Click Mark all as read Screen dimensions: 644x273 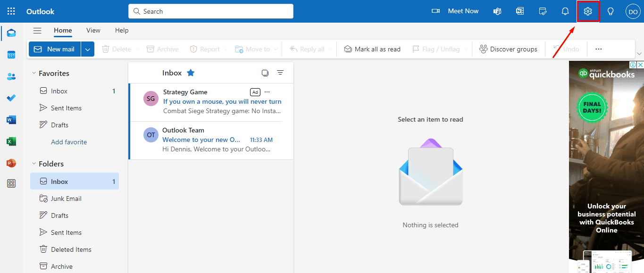coord(372,49)
